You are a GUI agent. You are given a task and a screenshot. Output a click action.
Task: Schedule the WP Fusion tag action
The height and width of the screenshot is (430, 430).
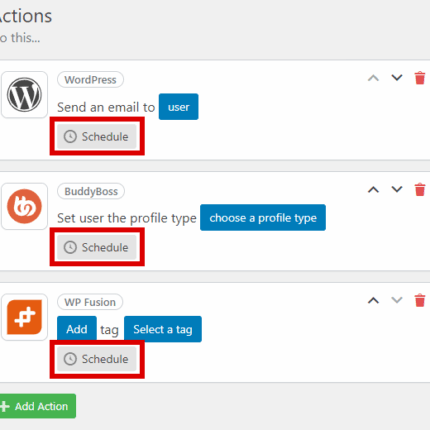[x=97, y=359]
